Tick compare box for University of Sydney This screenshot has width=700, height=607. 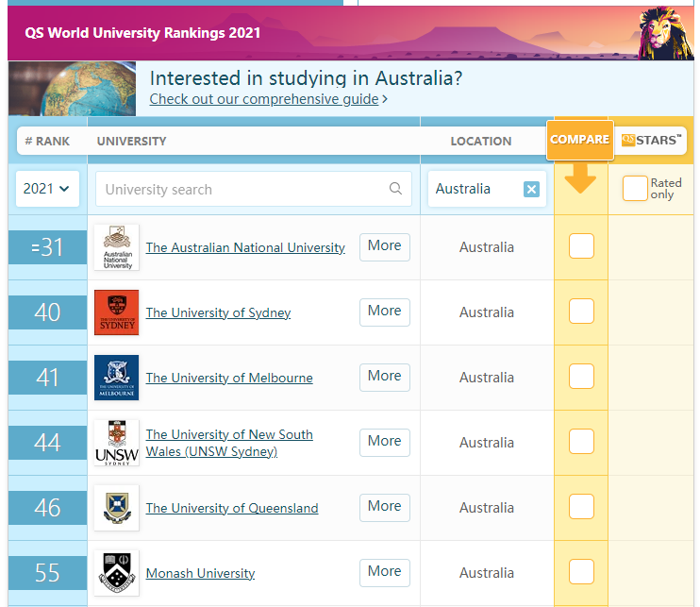581,312
